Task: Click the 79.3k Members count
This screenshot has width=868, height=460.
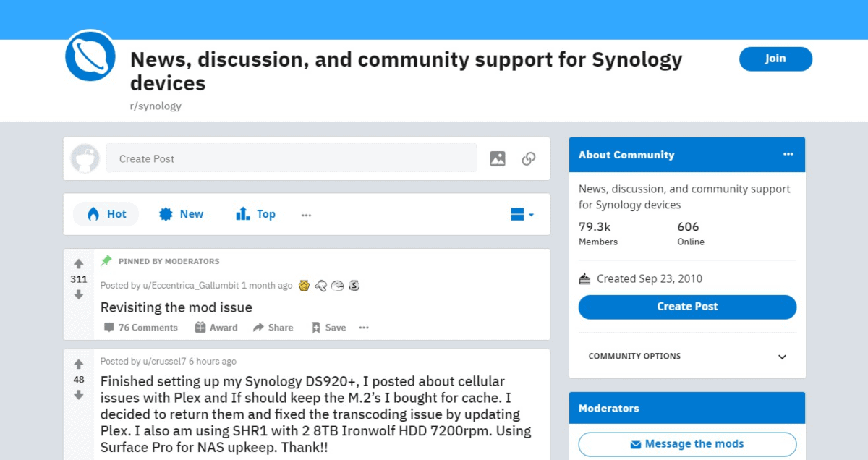Action: click(598, 233)
